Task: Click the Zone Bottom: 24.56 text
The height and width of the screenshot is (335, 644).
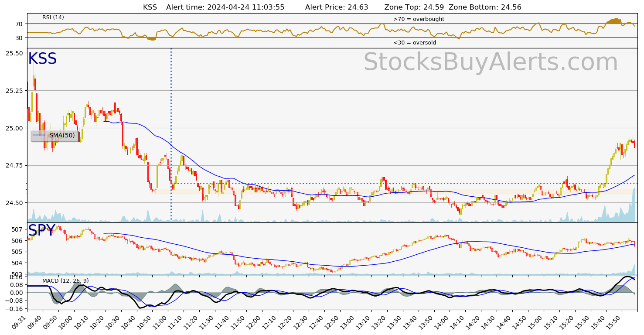Action: [x=485, y=7]
